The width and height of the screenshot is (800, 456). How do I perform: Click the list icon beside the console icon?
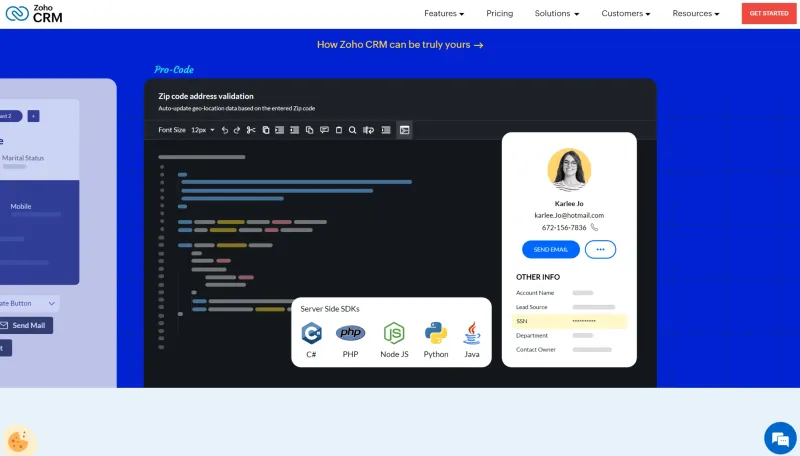pyautogui.click(x=386, y=130)
